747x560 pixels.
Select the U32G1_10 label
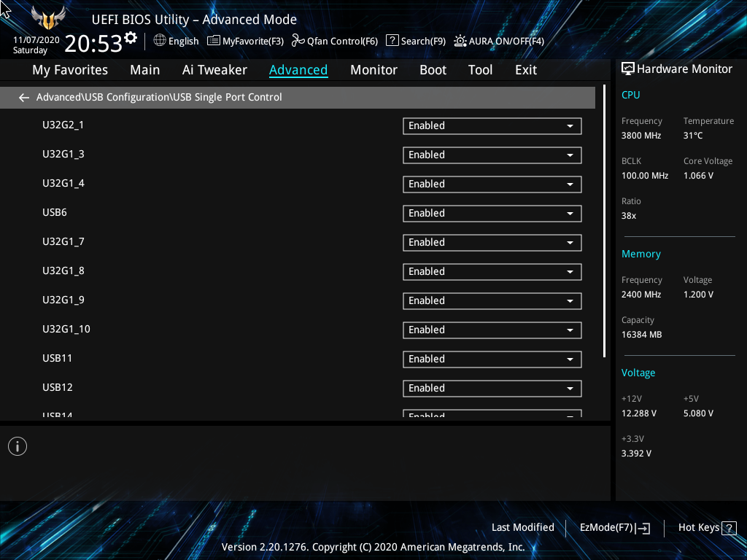[66, 329]
